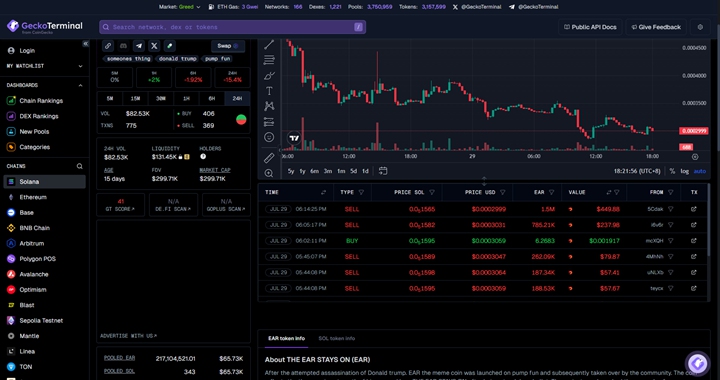This screenshot has height=380, width=720.
Task: Set chart range to 5d
Action: (x=353, y=171)
